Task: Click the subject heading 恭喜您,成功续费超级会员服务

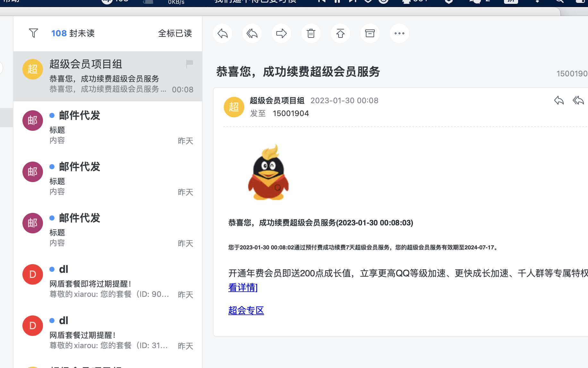Action: [x=298, y=71]
